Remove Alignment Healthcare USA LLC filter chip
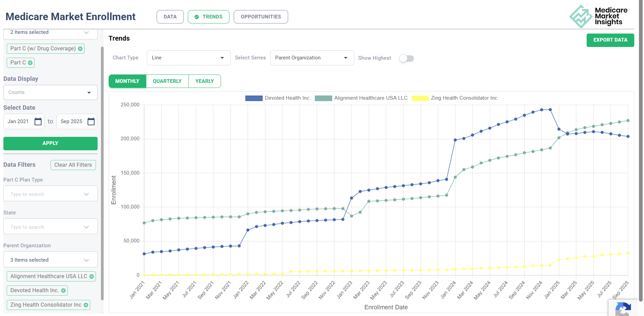Screen dimensions: 644x316 [x=92, y=276]
